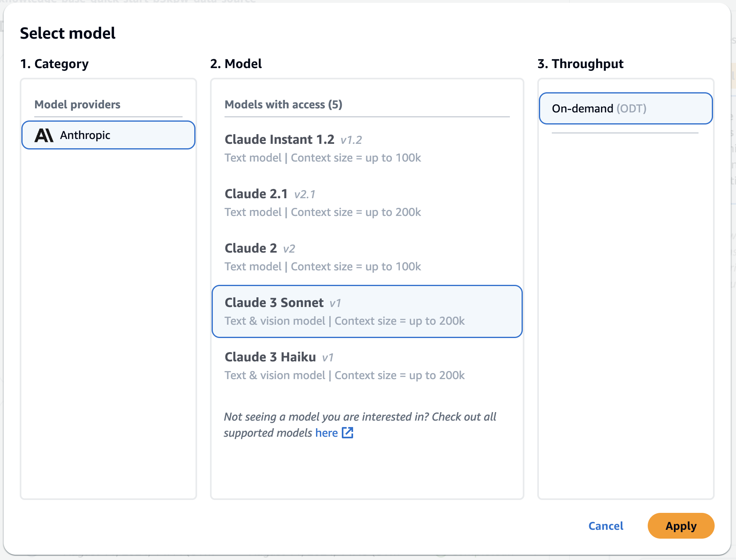Click the '3. Throughput' column heading
736x560 pixels.
point(580,64)
